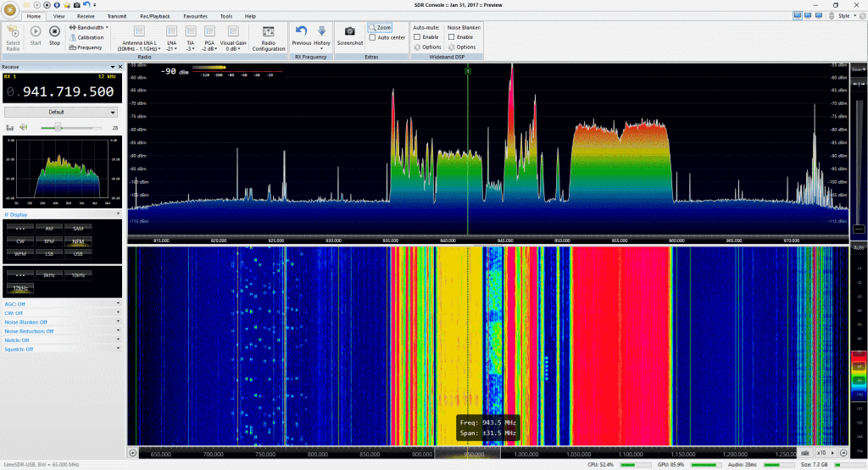Adjust the volume slider in Receive panel
This screenshot has height=470, width=868.
pyautogui.click(x=58, y=128)
